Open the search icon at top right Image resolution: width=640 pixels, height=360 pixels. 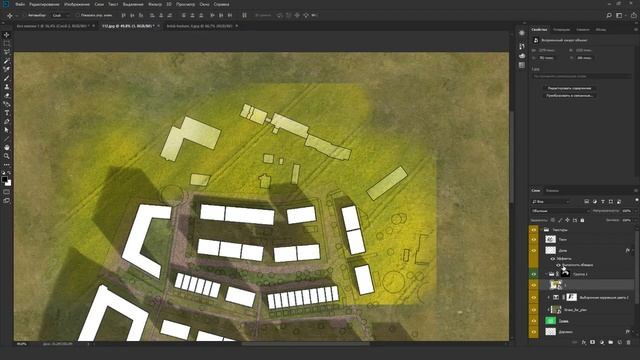click(609, 16)
